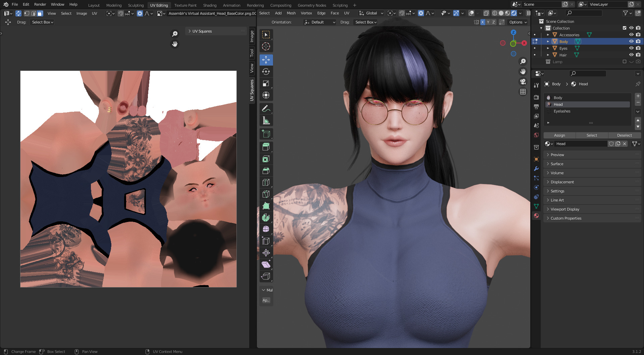Open the File menu
The width and height of the screenshot is (644, 355).
[x=15, y=4]
